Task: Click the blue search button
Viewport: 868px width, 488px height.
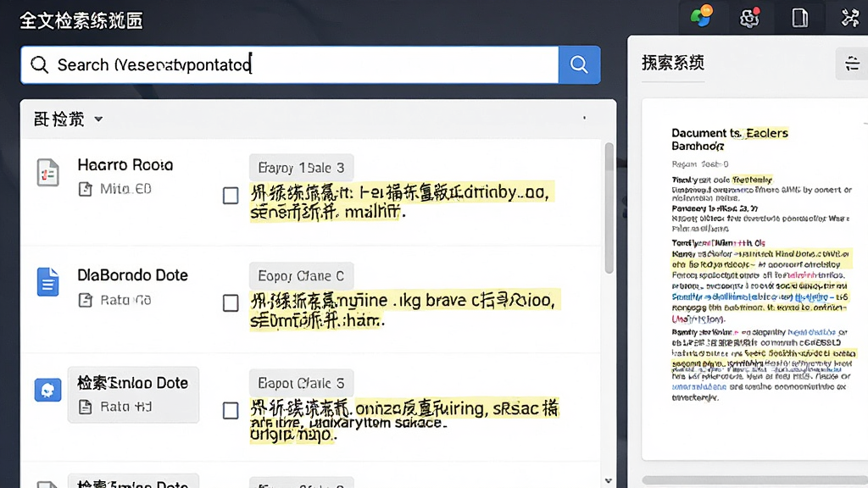Action: (579, 64)
